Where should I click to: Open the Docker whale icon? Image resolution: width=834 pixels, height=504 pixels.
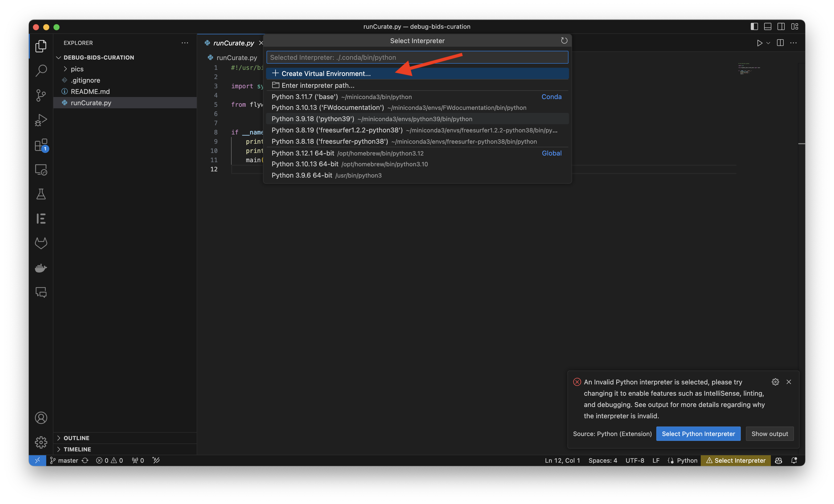point(41,268)
